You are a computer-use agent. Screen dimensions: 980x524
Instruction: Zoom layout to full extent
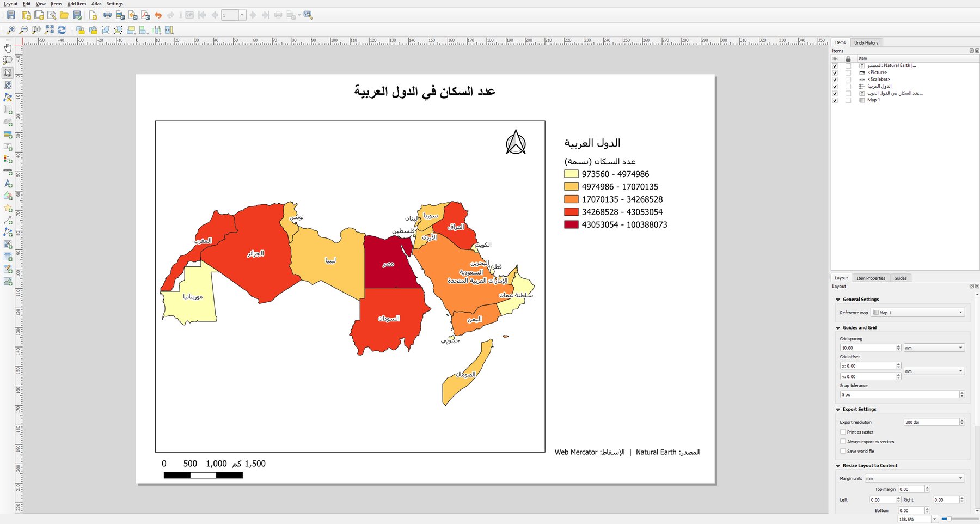tap(49, 30)
